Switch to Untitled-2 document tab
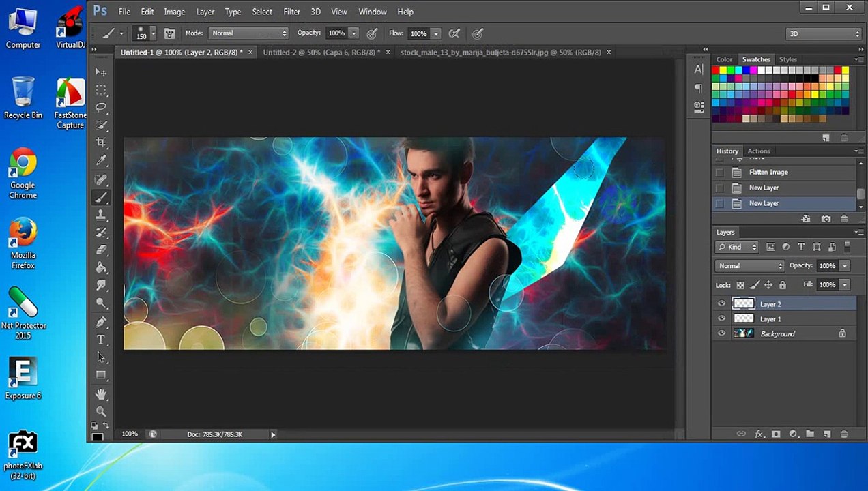The width and height of the screenshot is (868, 491). [x=321, y=52]
